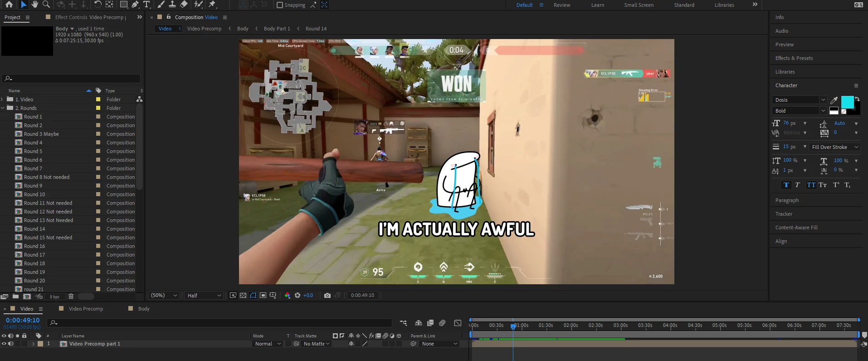
Task: Toggle Small Caps in Character panel
Action: [823, 185]
